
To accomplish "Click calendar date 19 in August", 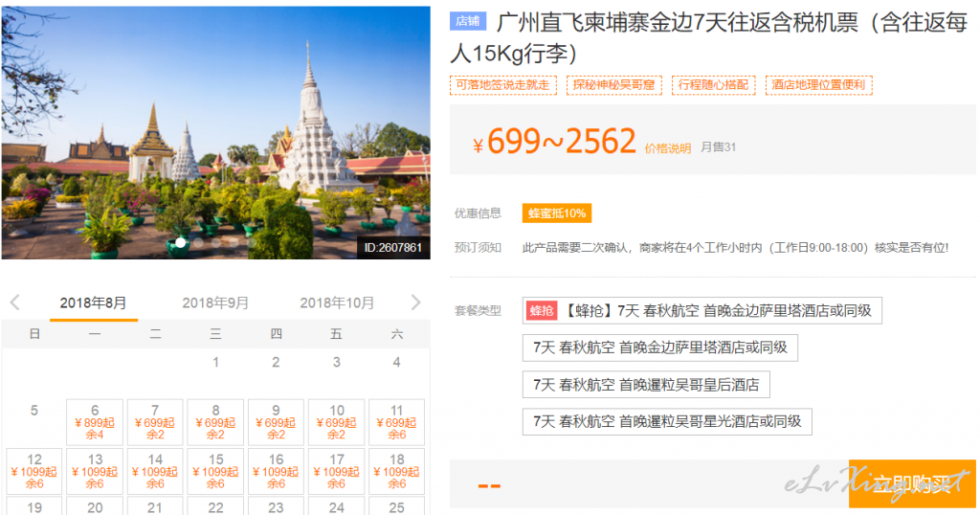I will point(34,507).
